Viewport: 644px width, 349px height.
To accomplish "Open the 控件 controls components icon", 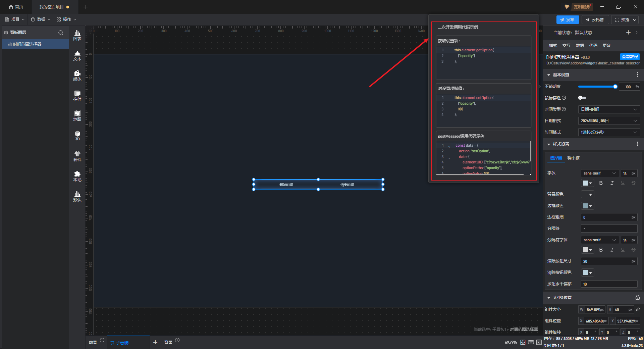I will [x=77, y=96].
